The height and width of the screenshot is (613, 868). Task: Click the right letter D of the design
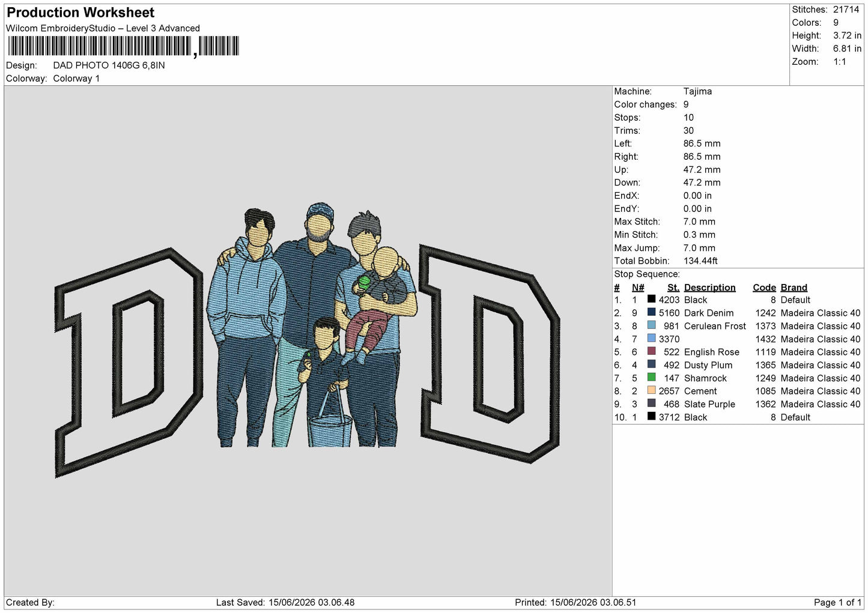490,354
